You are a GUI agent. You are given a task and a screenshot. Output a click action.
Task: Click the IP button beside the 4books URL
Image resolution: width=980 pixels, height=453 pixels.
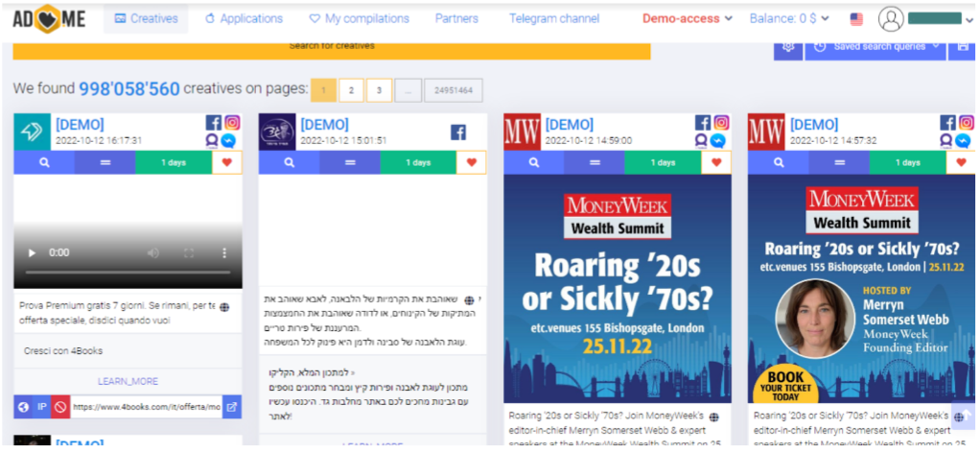click(x=42, y=407)
